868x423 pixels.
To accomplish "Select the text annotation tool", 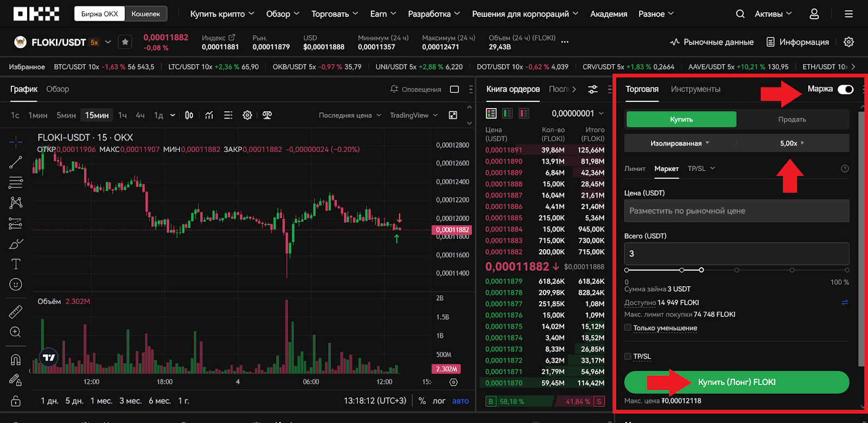I will 16,264.
